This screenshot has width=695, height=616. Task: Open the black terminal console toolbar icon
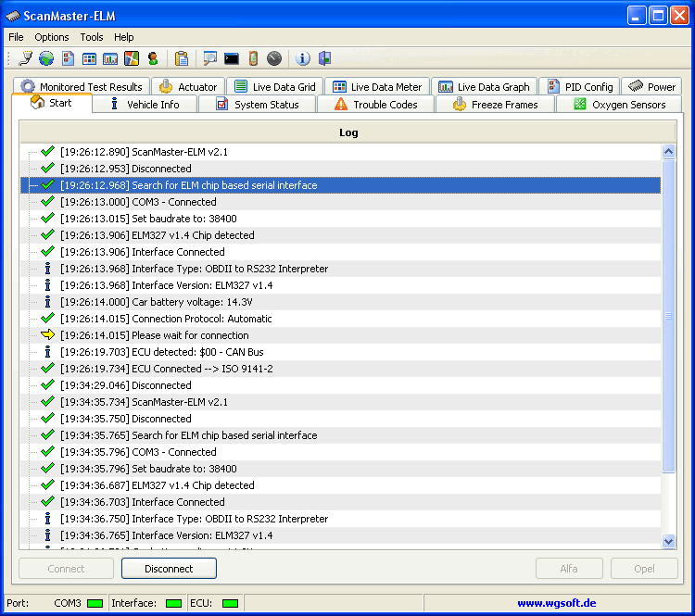pyautogui.click(x=231, y=58)
